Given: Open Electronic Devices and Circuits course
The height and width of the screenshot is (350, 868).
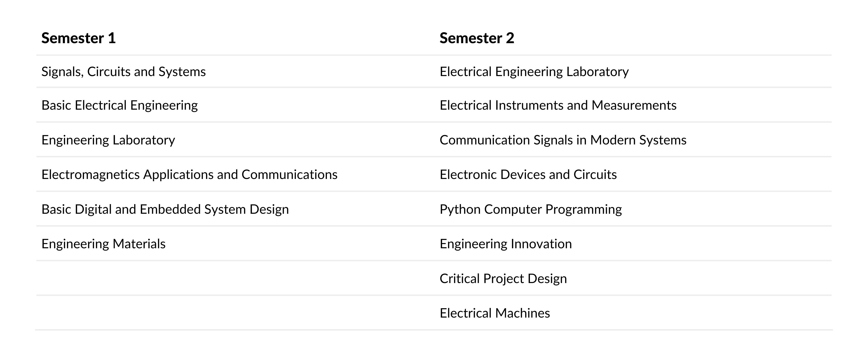Looking at the screenshot, I should click(528, 175).
